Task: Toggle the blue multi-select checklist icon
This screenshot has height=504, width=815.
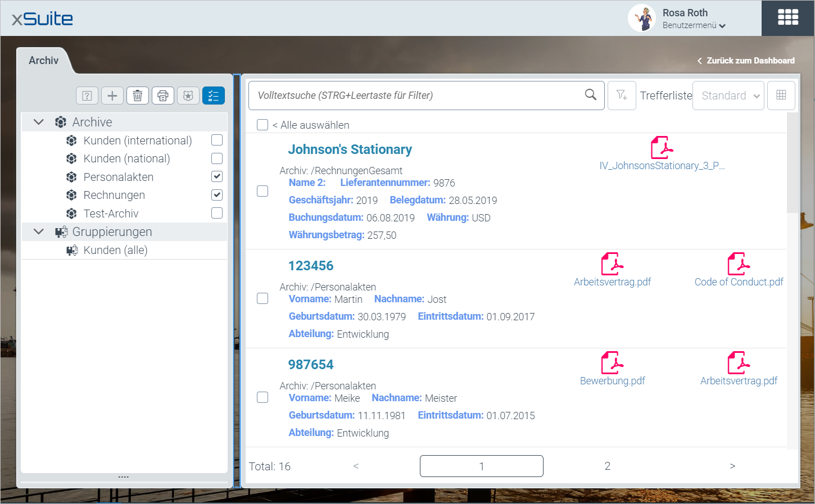Action: [x=214, y=96]
